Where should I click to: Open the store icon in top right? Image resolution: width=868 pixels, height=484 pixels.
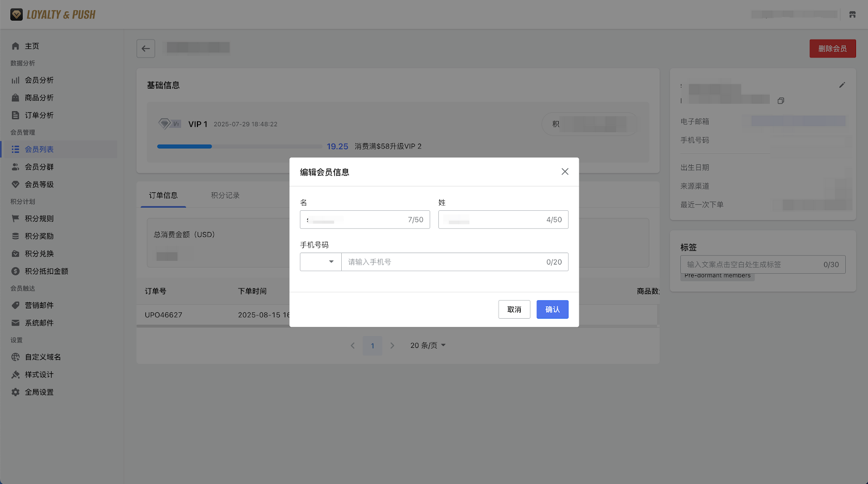852,15
